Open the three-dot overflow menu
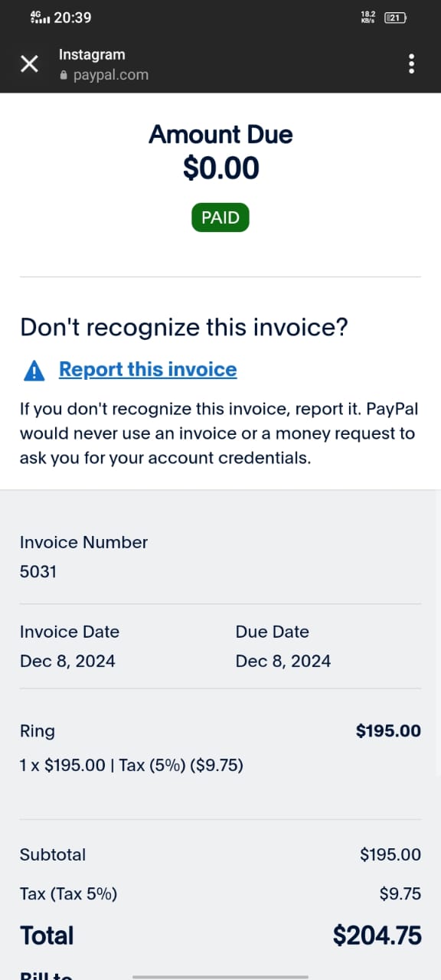Screen dimensions: 441x980 pos(412,64)
